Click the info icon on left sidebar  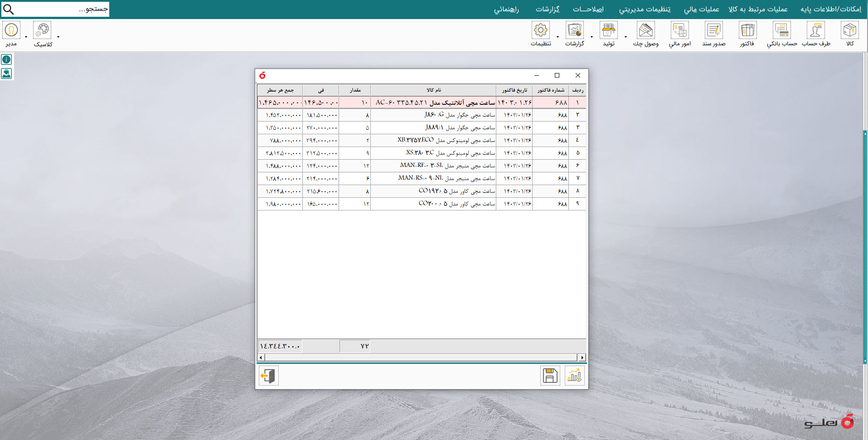6,59
